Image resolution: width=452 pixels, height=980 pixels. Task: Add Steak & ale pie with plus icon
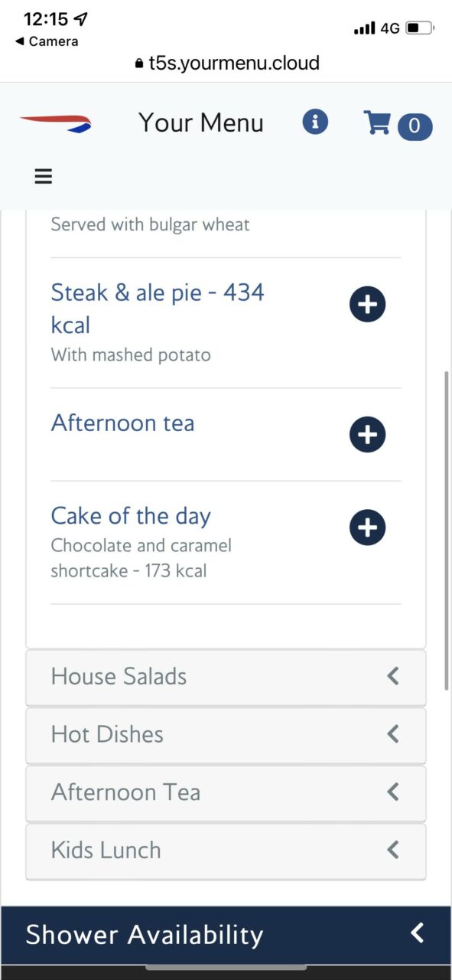pyautogui.click(x=368, y=304)
